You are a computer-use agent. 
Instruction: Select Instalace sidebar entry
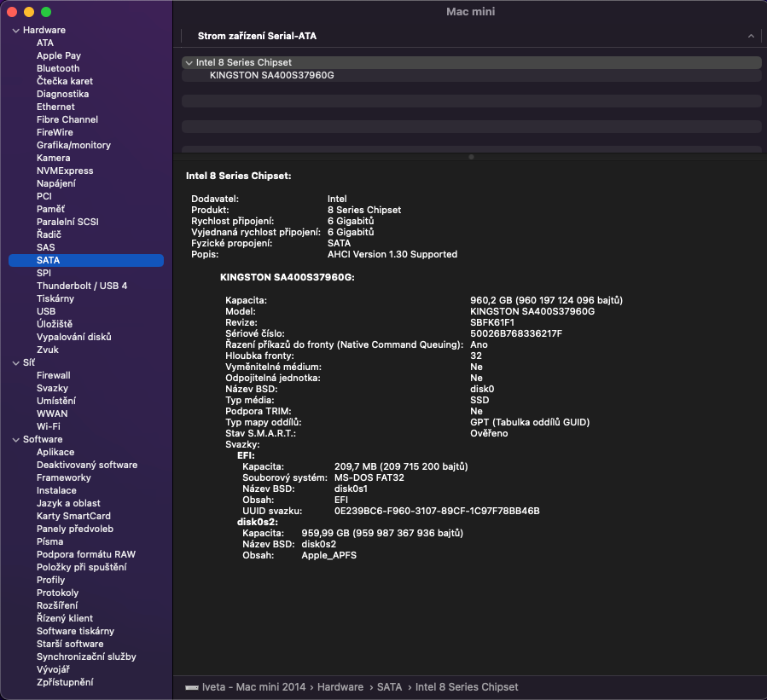[56, 490]
